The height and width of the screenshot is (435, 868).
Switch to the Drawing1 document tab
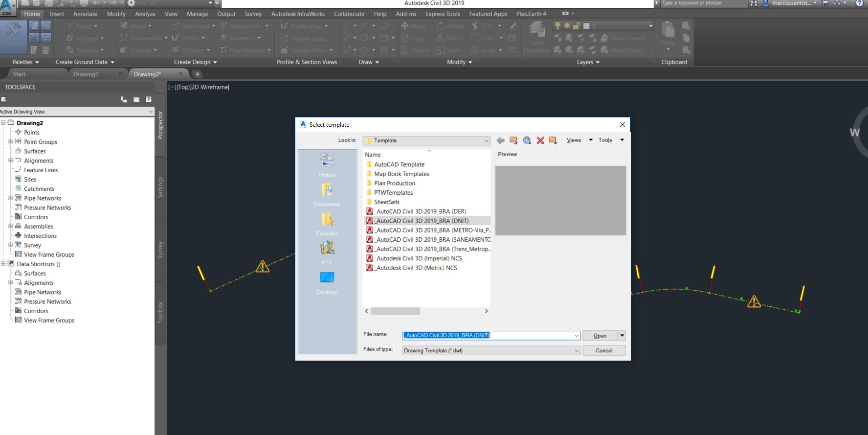[86, 74]
